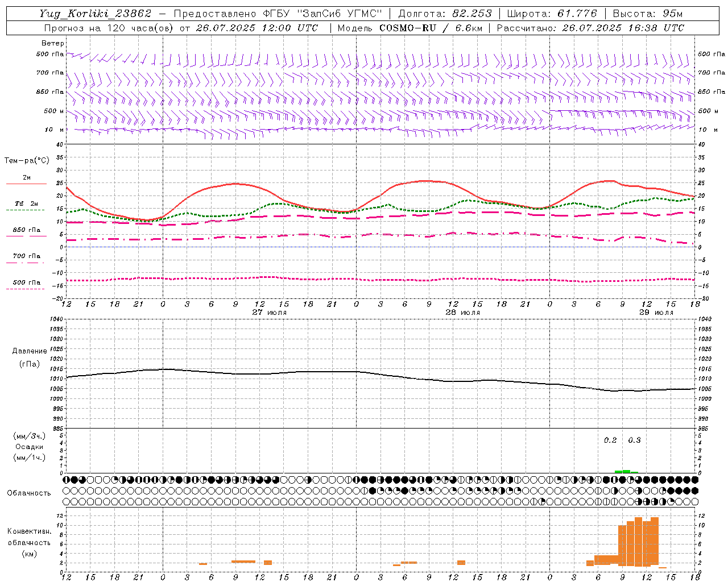
Task: Click the '(гПа)' unit label under Давление
Action: click(30, 364)
